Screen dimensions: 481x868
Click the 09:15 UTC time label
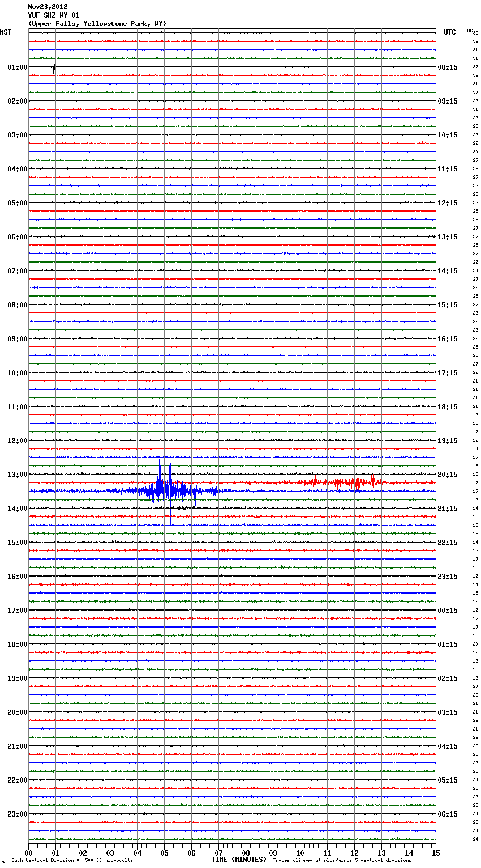448,101
